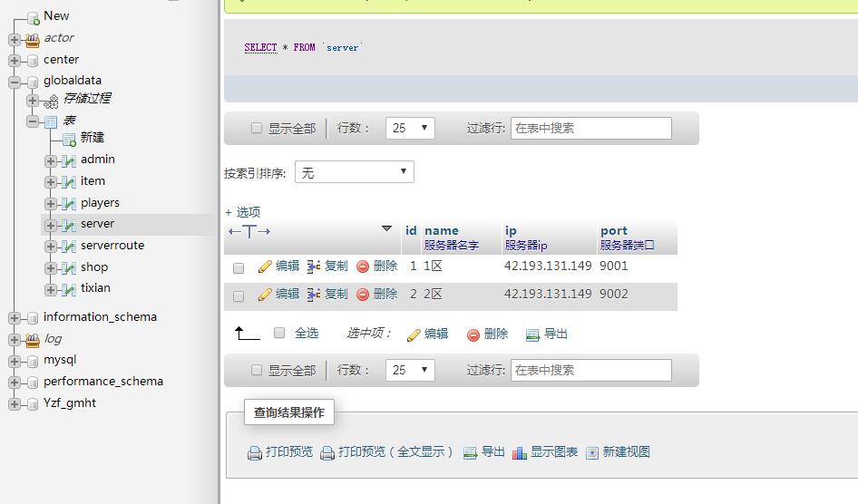This screenshot has height=504, width=858.
Task: Click the pencil edit icon for row 1区
Action: [265, 267]
